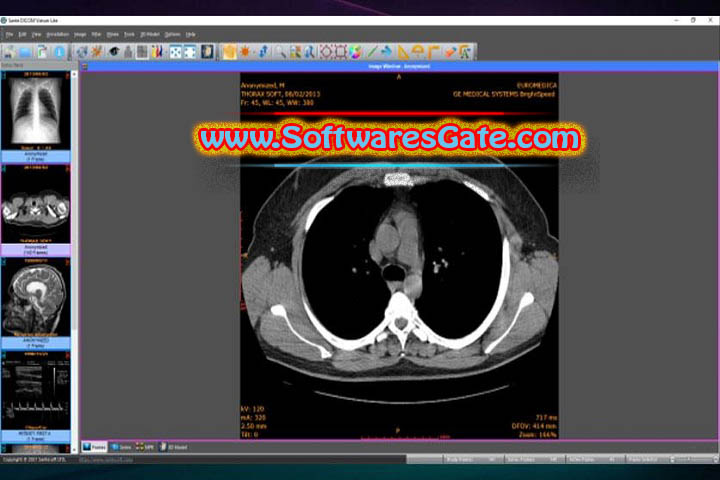
Task: Open the Image menu
Action: pos(80,34)
